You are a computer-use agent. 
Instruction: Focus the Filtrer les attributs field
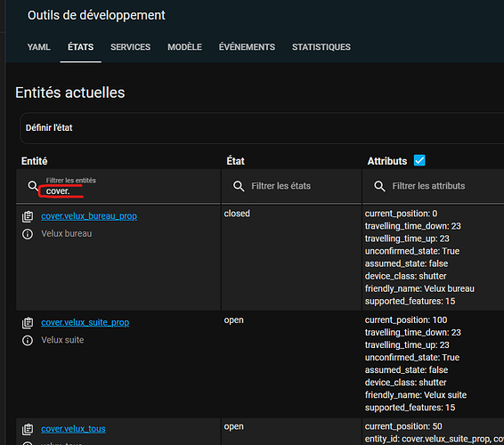pyautogui.click(x=433, y=186)
